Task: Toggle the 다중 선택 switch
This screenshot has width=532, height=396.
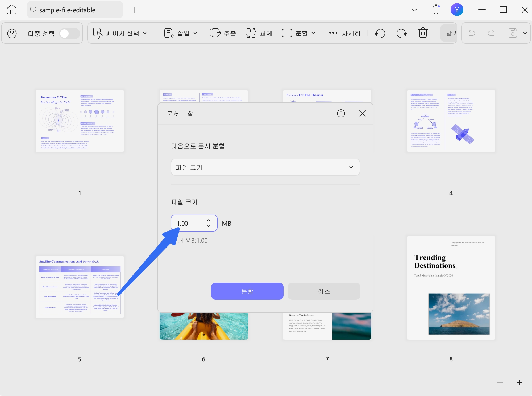Action: [69, 34]
